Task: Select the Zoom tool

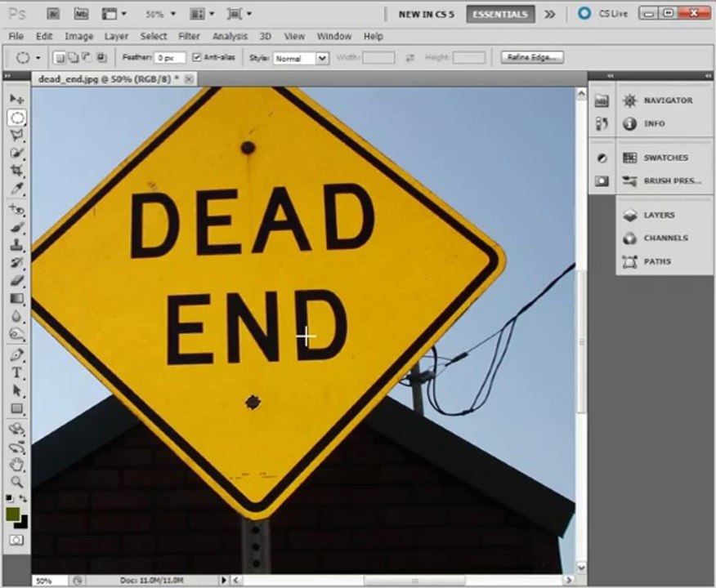Action: (17, 482)
